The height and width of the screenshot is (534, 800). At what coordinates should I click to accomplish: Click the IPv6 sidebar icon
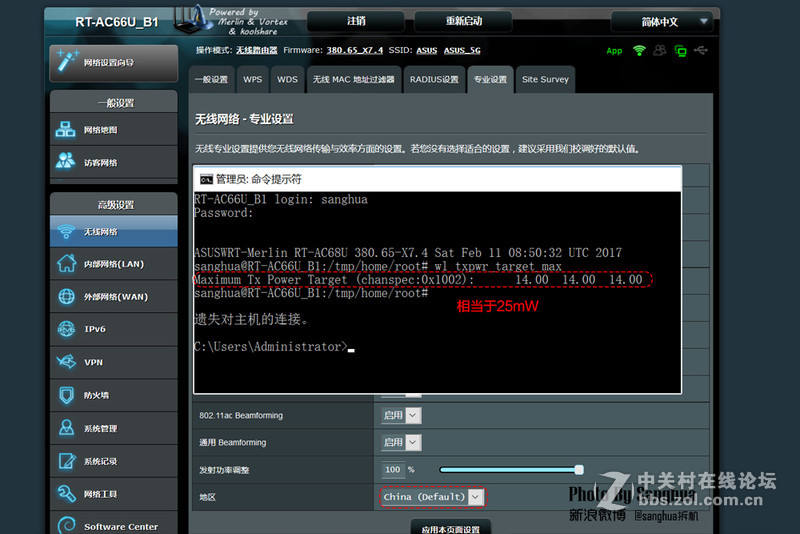pyautogui.click(x=66, y=329)
